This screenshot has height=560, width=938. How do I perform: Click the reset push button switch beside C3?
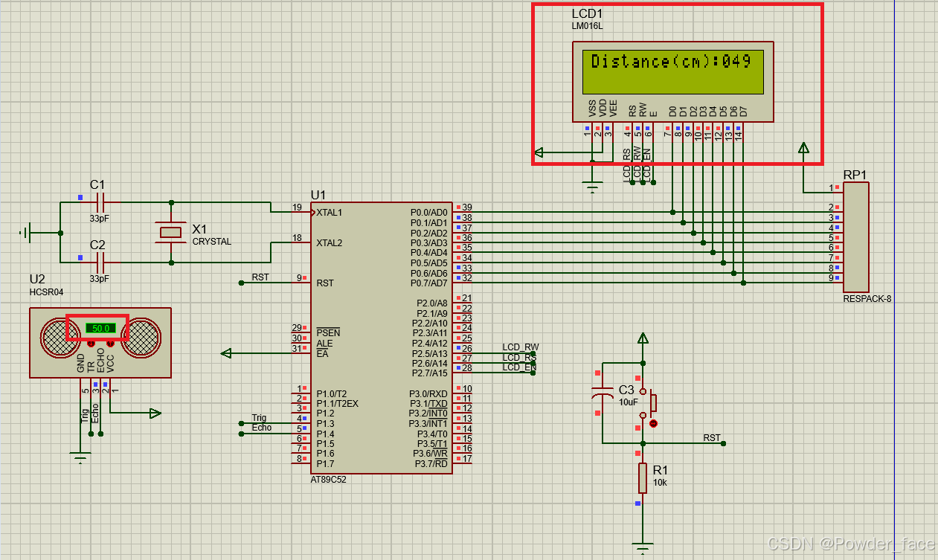[x=649, y=405]
